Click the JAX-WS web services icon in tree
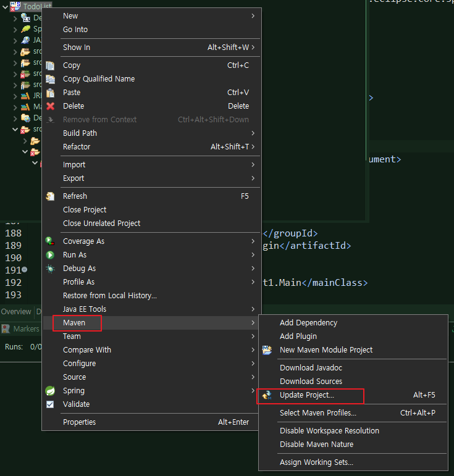The width and height of the screenshot is (454, 476). pos(25,40)
